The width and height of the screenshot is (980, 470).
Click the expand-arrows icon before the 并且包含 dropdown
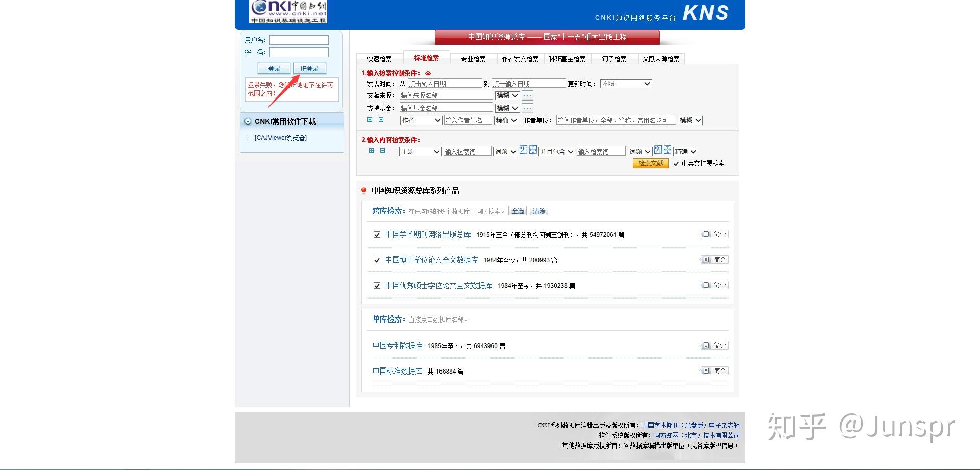pyautogui.click(x=533, y=150)
